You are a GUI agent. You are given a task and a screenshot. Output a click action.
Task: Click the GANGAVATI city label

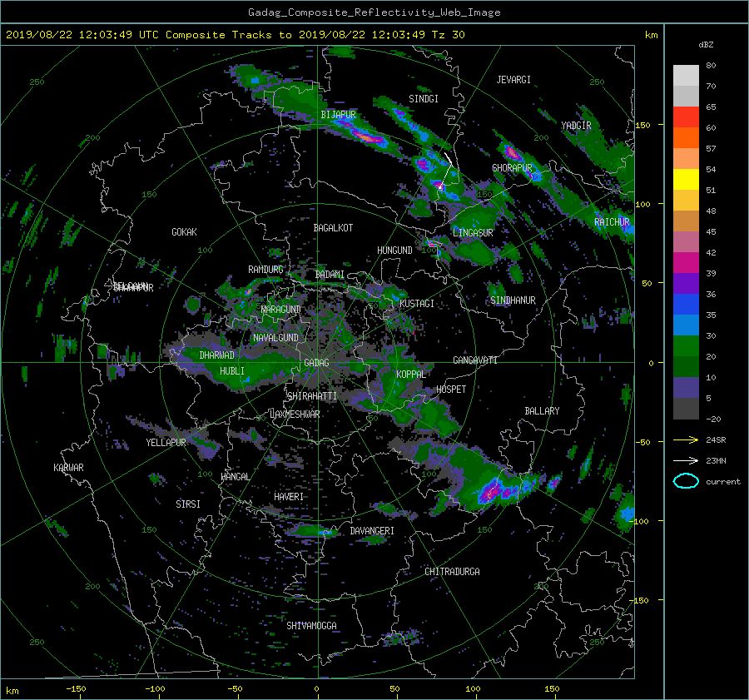coord(475,360)
